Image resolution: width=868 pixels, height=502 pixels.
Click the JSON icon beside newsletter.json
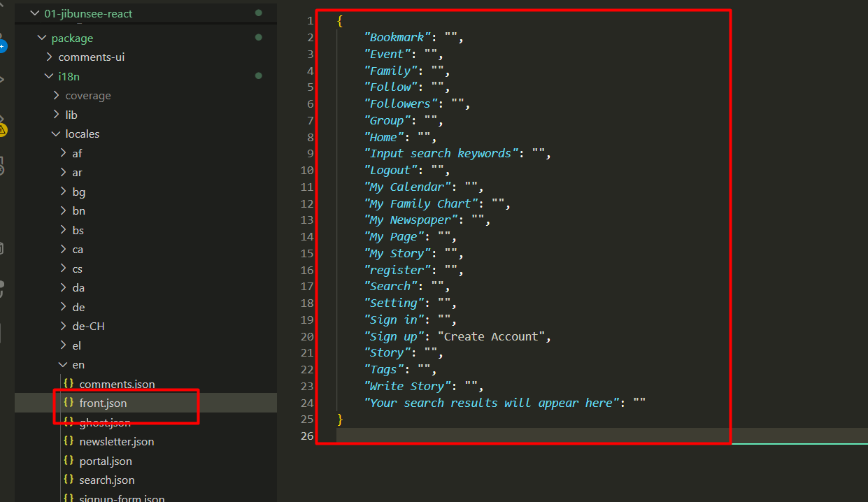click(x=68, y=441)
